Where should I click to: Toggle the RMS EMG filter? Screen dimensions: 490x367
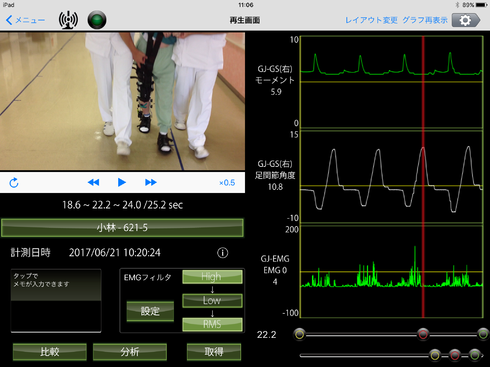click(212, 324)
